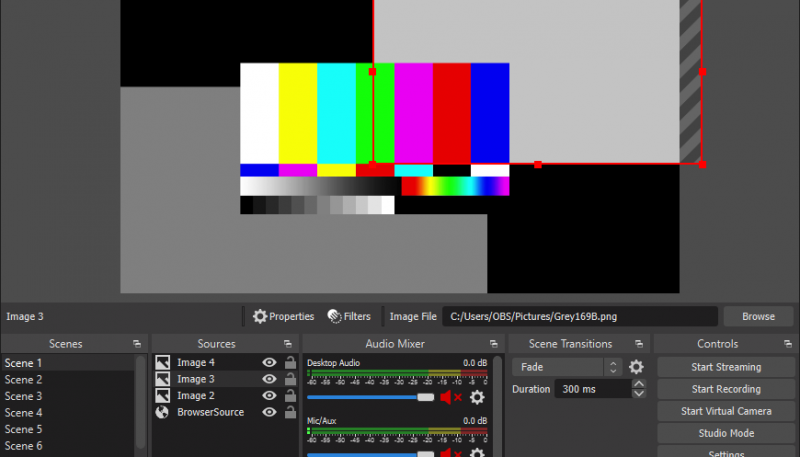
Task: Open the Fade transition properties gear
Action: point(636,367)
